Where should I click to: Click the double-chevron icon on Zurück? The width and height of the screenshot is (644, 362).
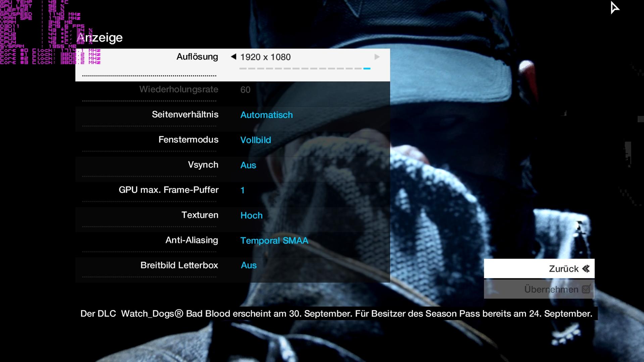click(586, 269)
